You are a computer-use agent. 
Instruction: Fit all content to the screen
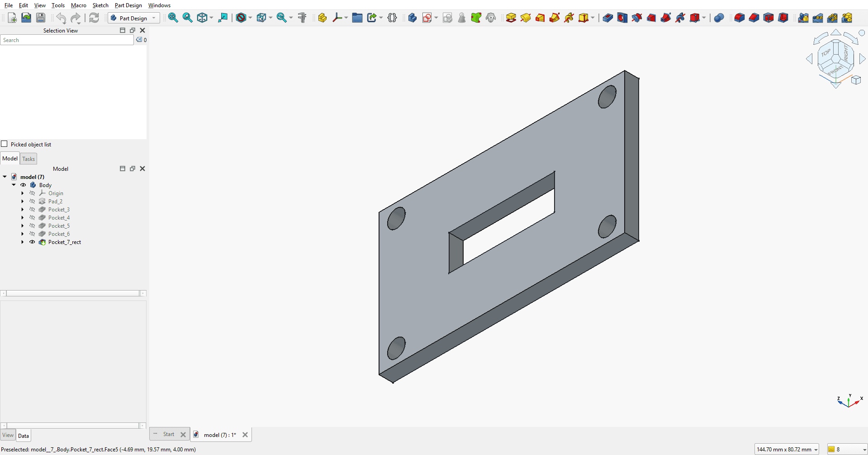pos(173,18)
